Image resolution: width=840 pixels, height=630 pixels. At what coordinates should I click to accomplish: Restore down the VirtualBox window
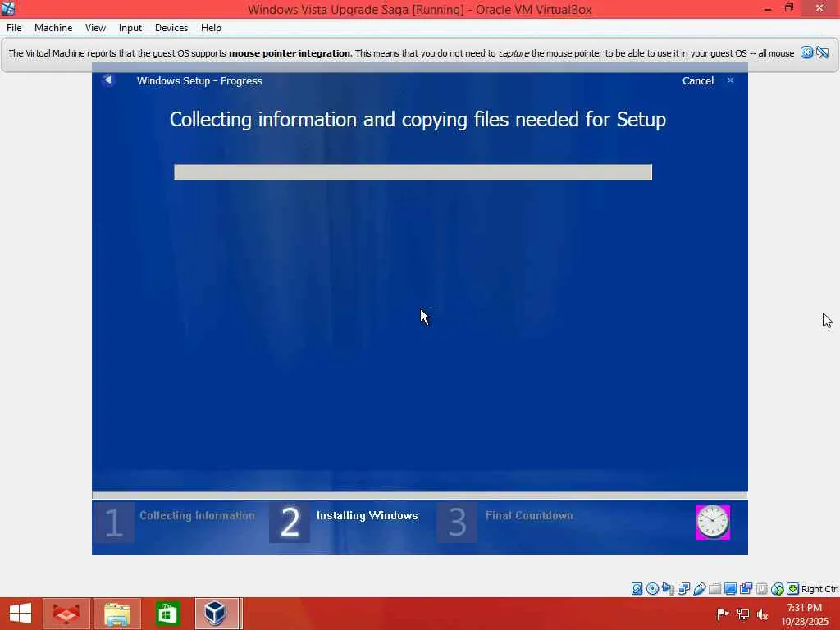pos(789,8)
